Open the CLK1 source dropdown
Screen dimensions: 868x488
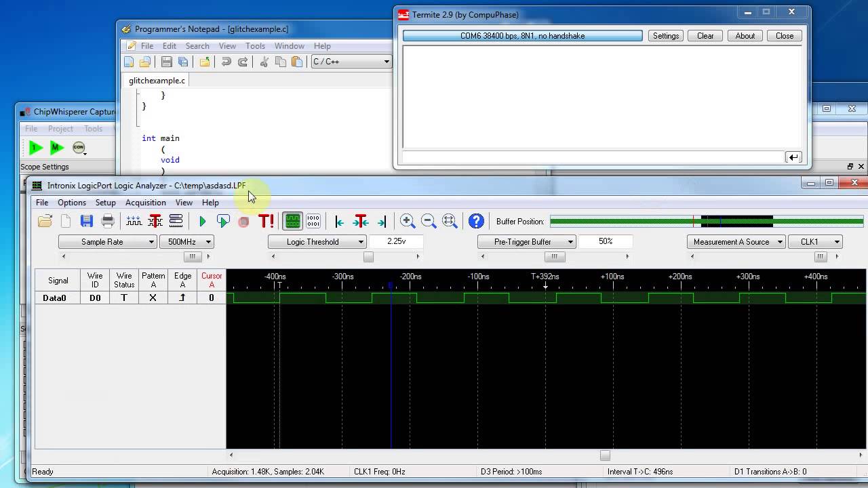(816, 242)
